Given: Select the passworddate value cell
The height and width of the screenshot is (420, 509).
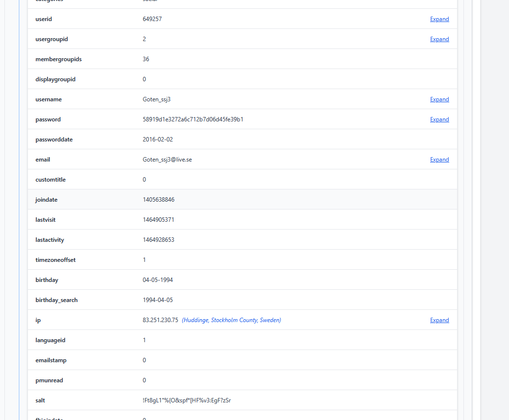Looking at the screenshot, I should point(158,140).
